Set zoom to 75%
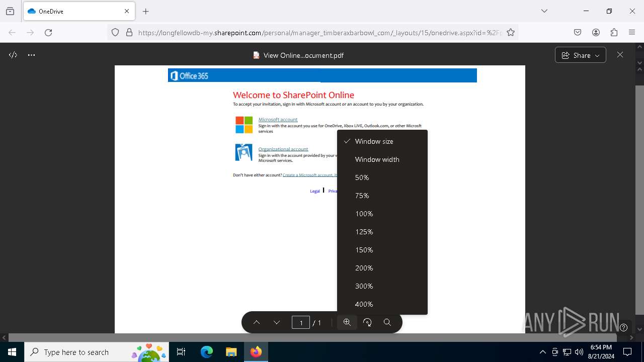The image size is (644, 362). pos(382,196)
